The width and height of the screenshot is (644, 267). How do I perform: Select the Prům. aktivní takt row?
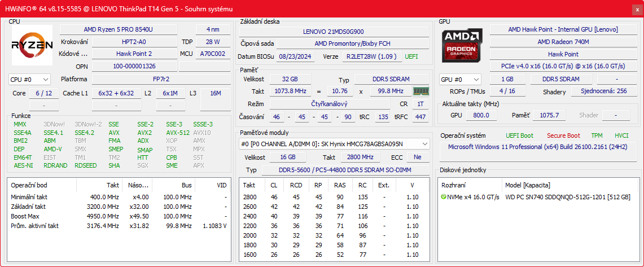pos(119,226)
